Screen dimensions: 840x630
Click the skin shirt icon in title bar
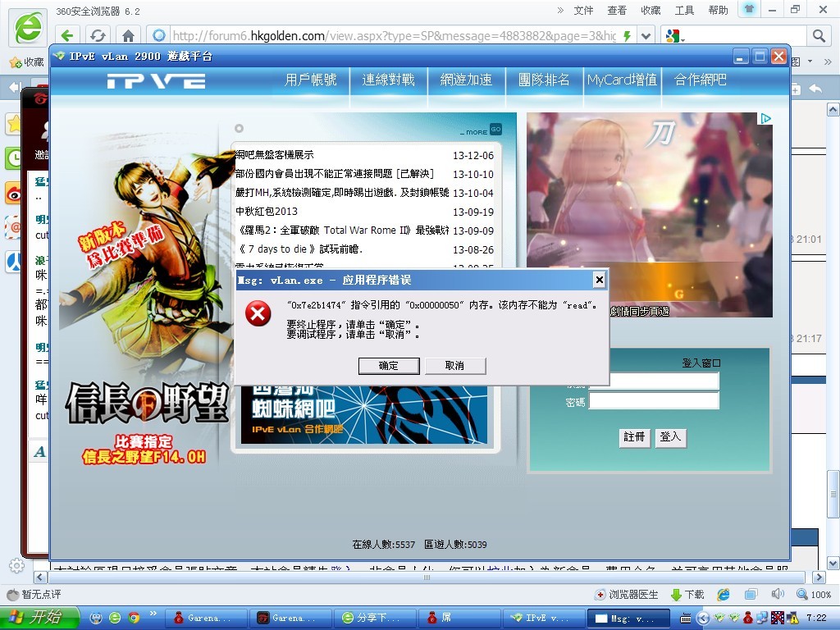coord(749,10)
